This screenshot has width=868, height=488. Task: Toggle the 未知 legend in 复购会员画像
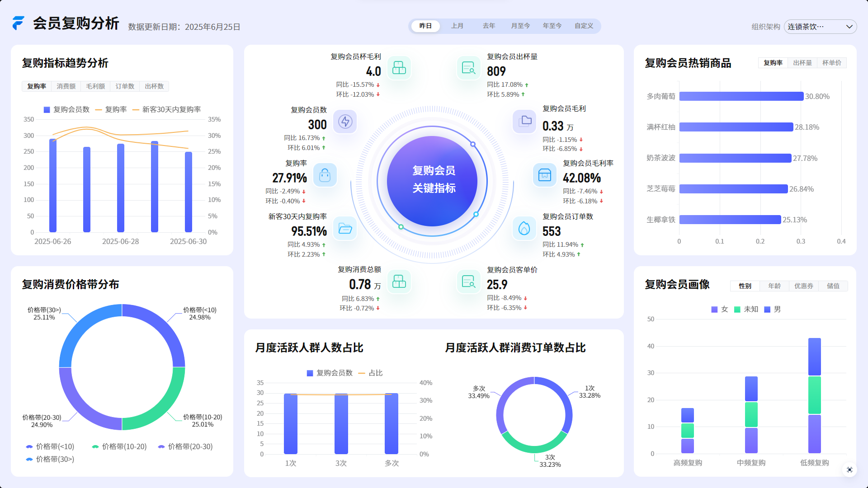click(746, 309)
